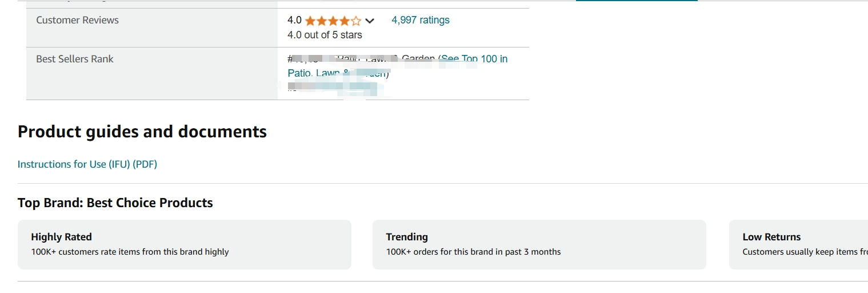
Task: Click 'Customers usually keep items' description
Action: [x=805, y=252]
